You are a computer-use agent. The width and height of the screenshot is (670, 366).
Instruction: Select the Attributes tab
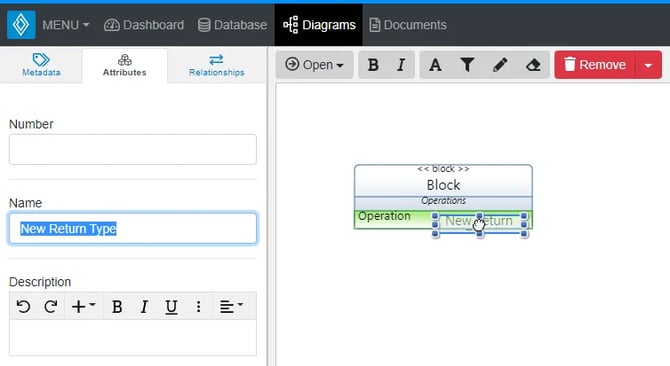[124, 65]
